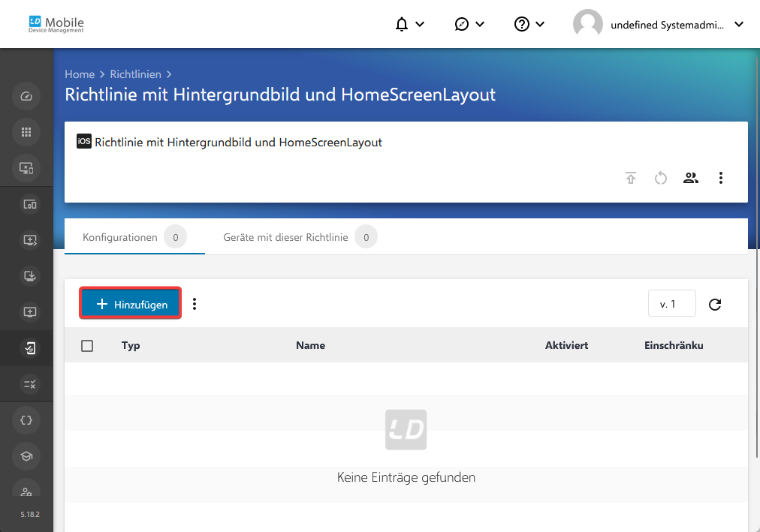Open three-dot menu beside Hinzufügen
The image size is (760, 532).
click(195, 304)
